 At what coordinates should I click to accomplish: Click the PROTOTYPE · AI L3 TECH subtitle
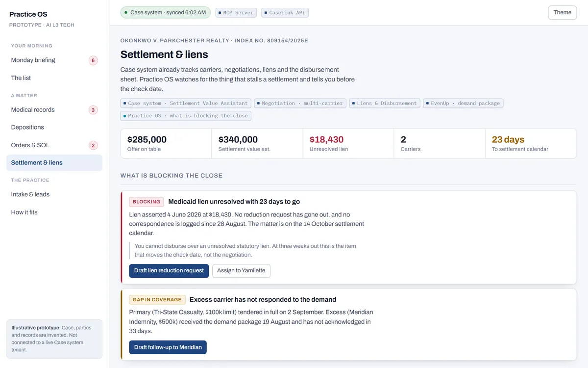42,25
